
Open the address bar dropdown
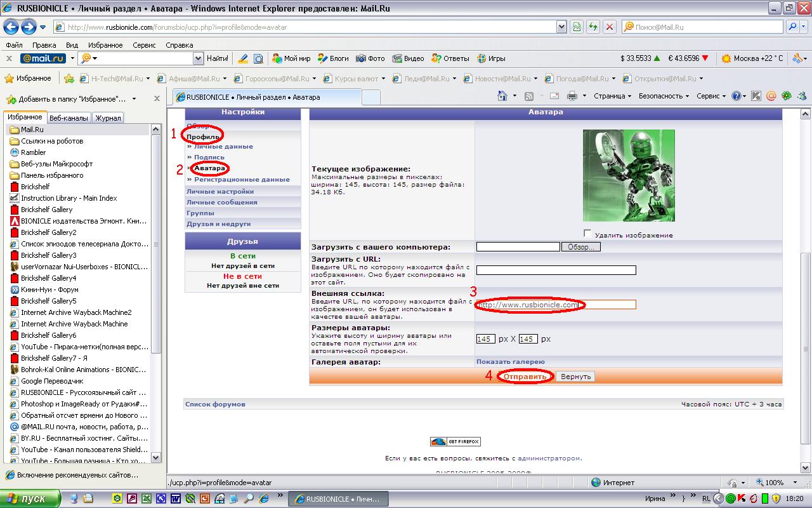pos(561,27)
